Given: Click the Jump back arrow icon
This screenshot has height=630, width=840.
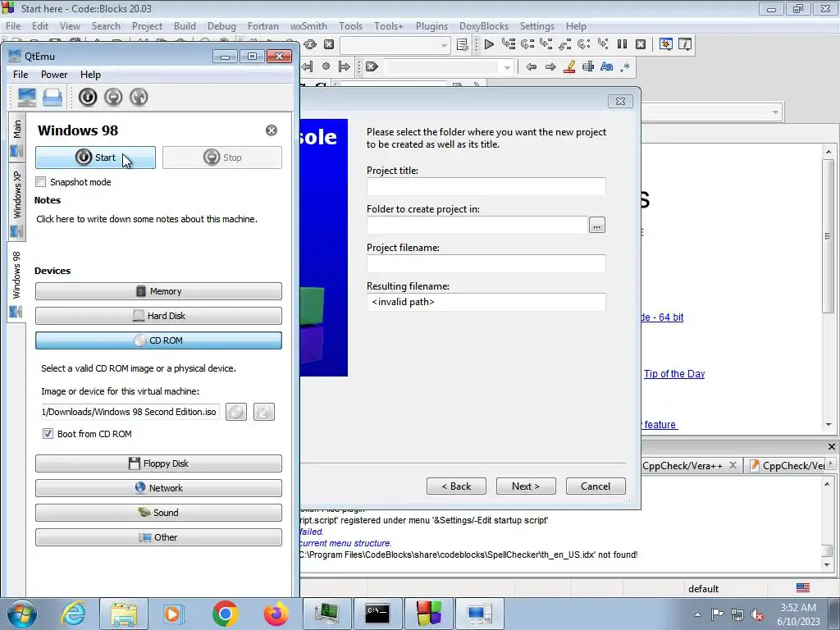Looking at the screenshot, I should (x=532, y=67).
